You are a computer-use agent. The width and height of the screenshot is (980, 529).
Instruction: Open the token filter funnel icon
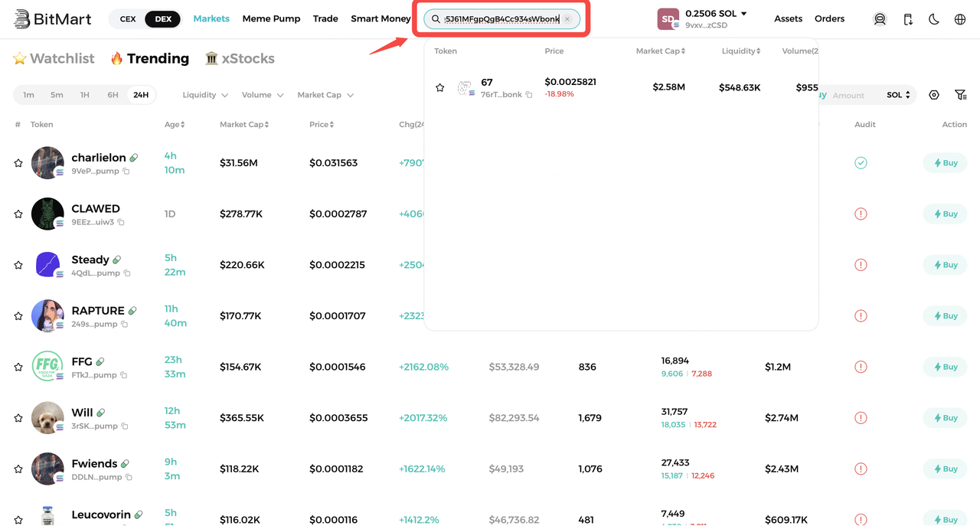point(961,95)
